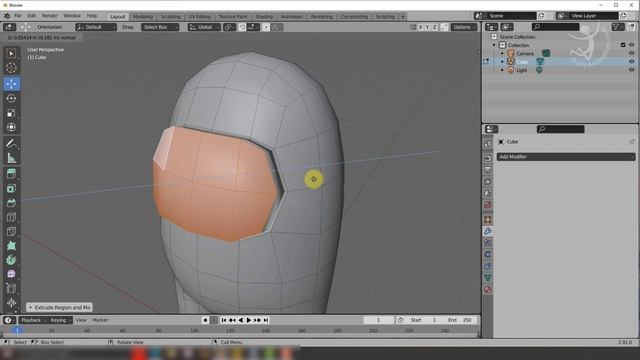640x360 pixels.
Task: Select the Transform tool
Action: tap(11, 127)
